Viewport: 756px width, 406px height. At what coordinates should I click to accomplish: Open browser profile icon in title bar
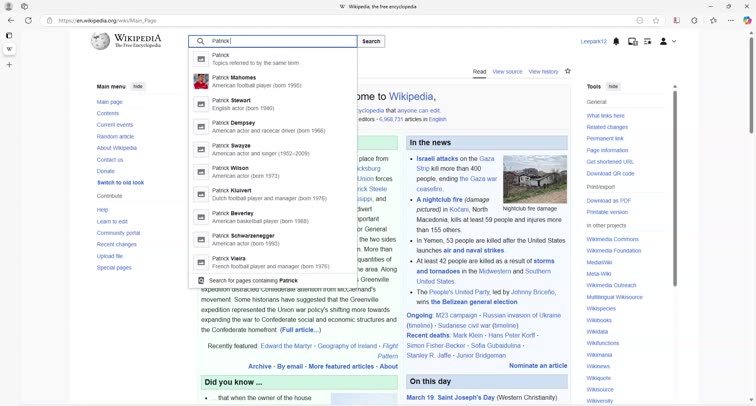click(8, 7)
